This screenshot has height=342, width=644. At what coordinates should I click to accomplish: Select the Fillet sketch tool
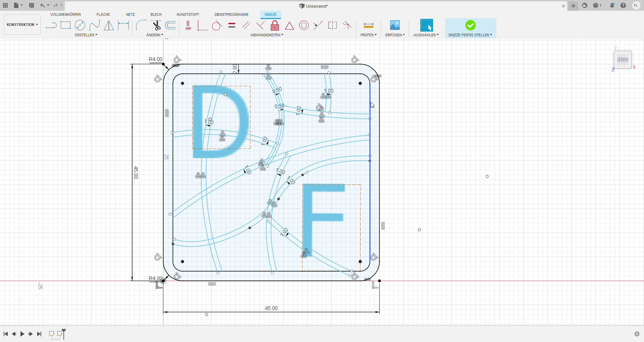click(x=141, y=25)
